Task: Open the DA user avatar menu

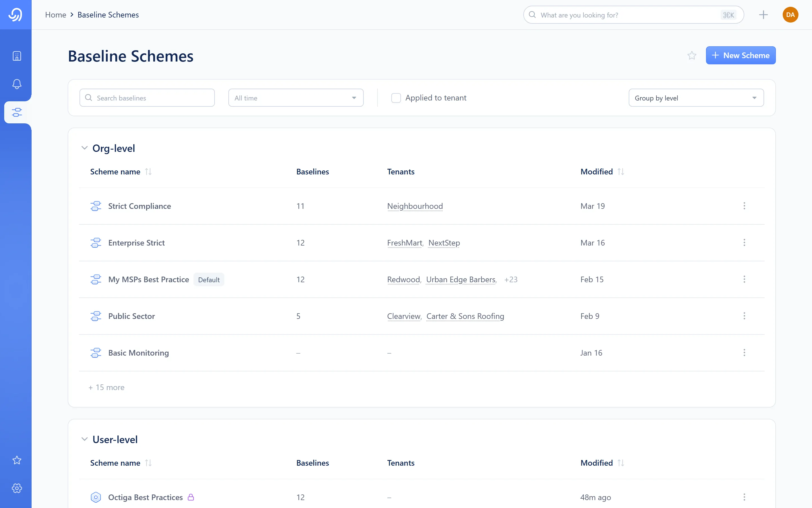Action: [x=790, y=15]
